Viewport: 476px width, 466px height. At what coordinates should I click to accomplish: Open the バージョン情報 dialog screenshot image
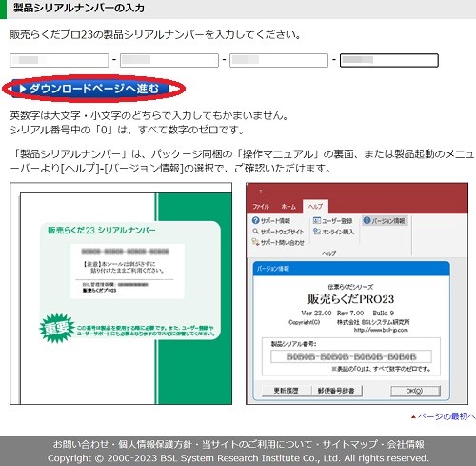(x=357, y=294)
